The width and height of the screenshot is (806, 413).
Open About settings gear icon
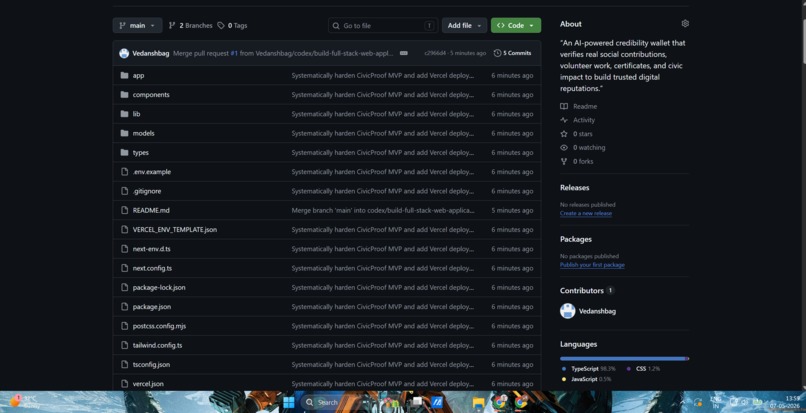(x=685, y=24)
